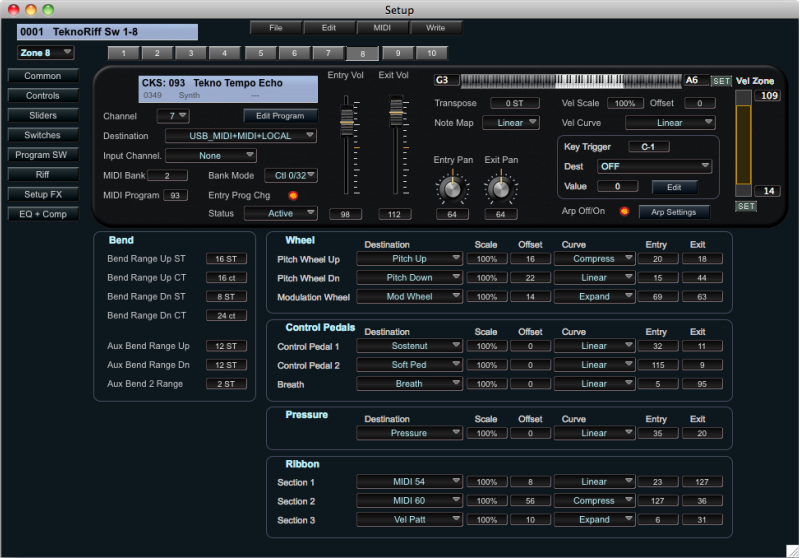Select zone 8 button in zone row
This screenshot has height=558, width=800.
pos(362,53)
